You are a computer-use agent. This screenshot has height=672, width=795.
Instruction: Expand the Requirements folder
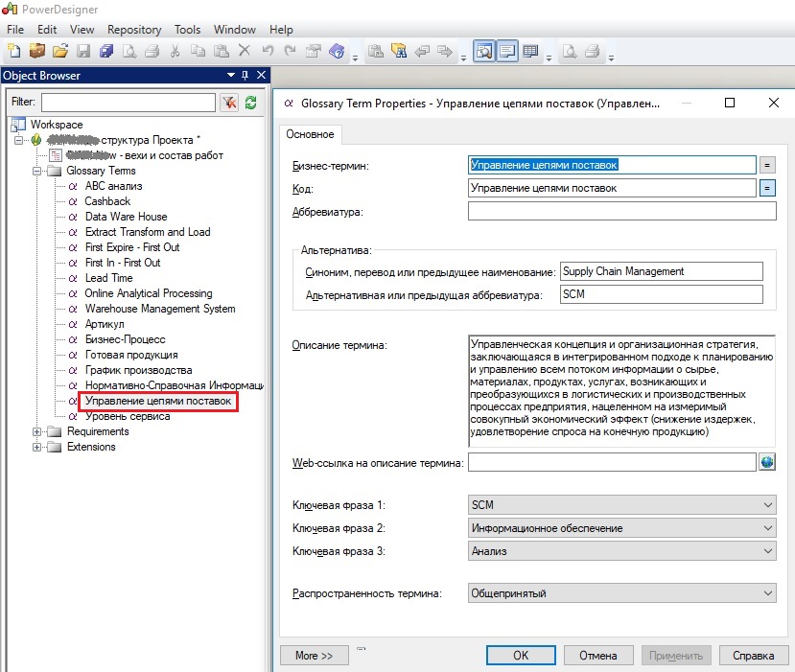click(38, 431)
